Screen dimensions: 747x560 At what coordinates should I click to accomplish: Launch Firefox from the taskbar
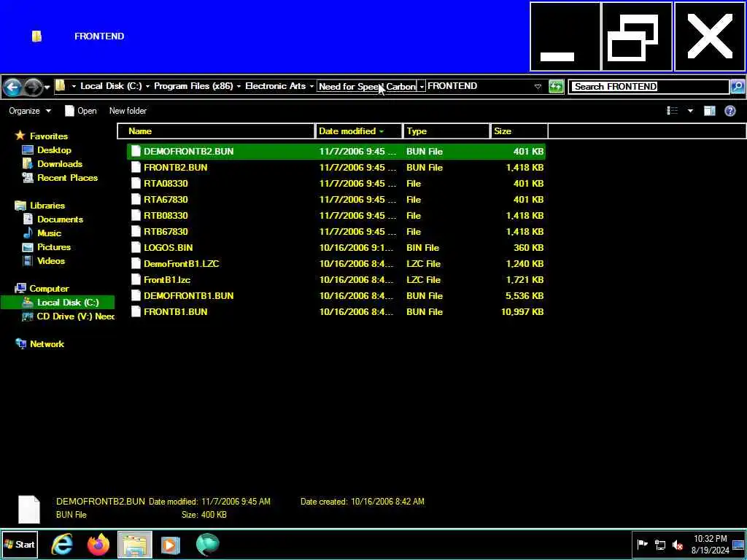98,544
